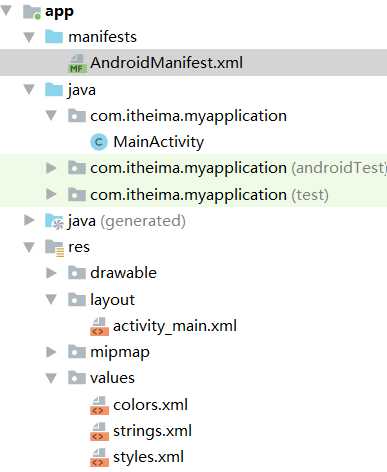Click the (test) package folder icon

pos(77,194)
